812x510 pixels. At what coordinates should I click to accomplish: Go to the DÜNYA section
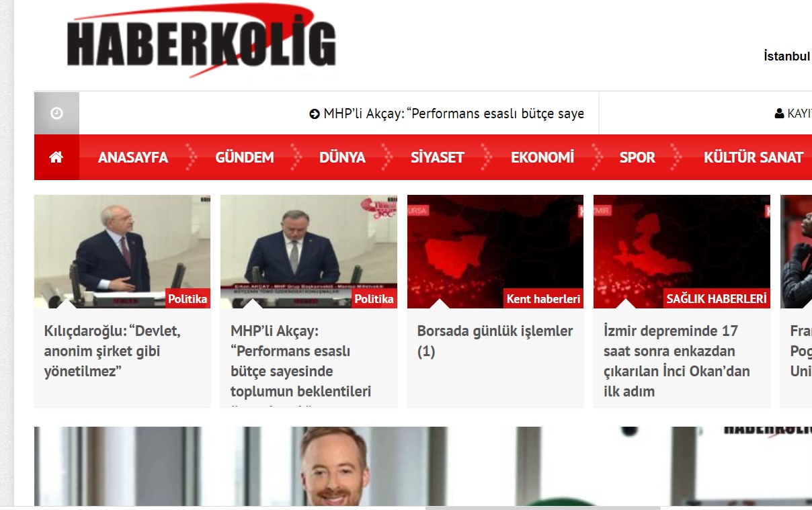pyautogui.click(x=342, y=158)
